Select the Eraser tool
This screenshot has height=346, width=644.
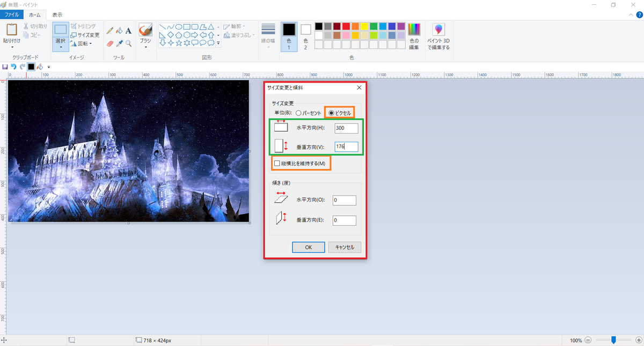pyautogui.click(x=110, y=43)
